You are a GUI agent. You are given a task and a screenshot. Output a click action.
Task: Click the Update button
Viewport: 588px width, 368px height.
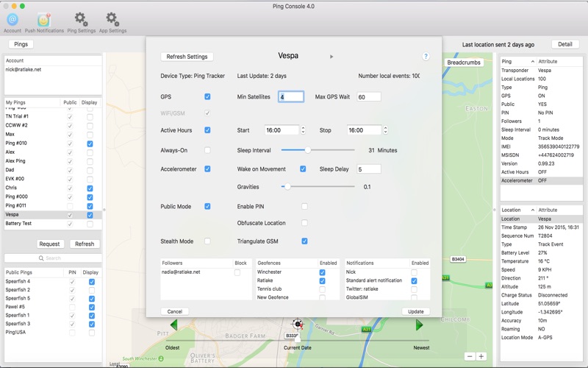(415, 311)
